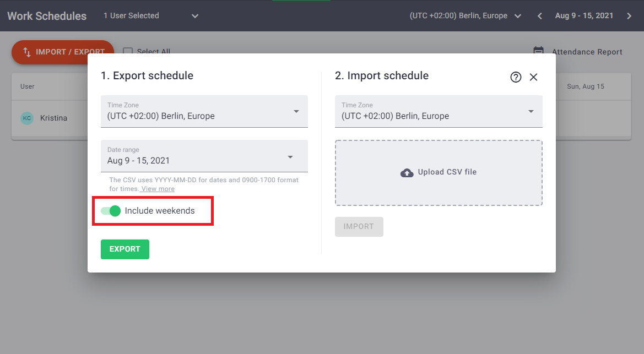The height and width of the screenshot is (354, 644).
Task: Click the cloud upload icon
Action: (407, 172)
